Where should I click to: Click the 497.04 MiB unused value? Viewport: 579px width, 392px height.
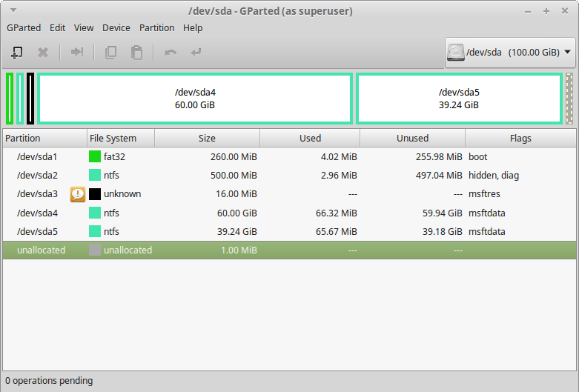coord(439,176)
